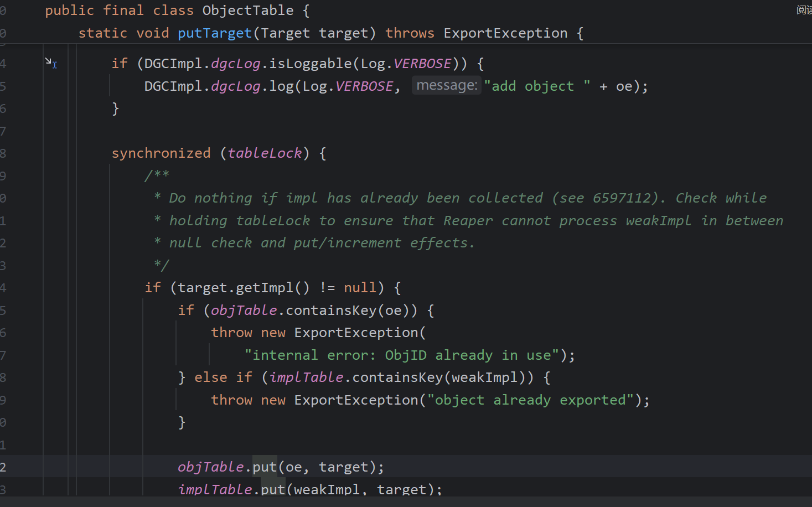
Task: Click the "static" keyword
Action: (103, 33)
